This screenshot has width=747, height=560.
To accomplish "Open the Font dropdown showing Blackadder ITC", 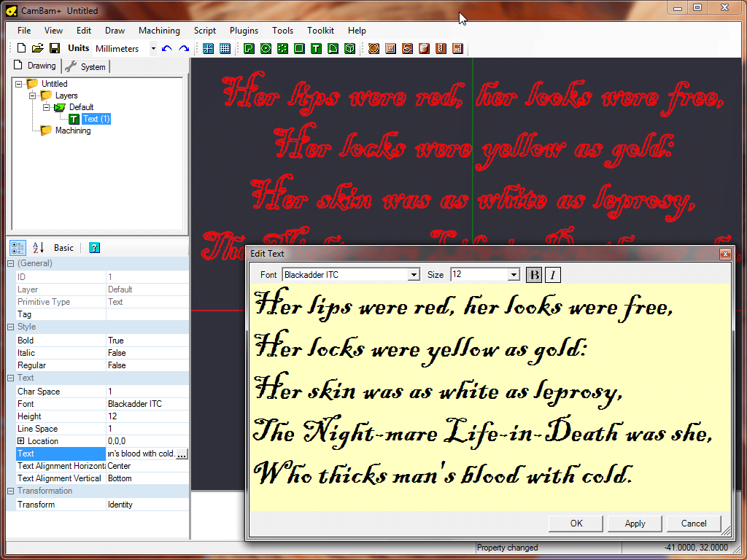I will 414,275.
